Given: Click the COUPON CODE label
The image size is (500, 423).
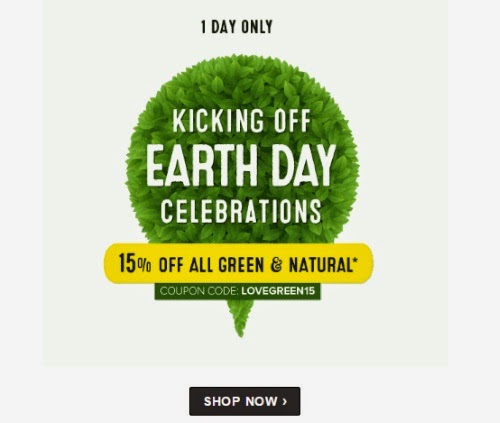Looking at the screenshot, I should (199, 291).
